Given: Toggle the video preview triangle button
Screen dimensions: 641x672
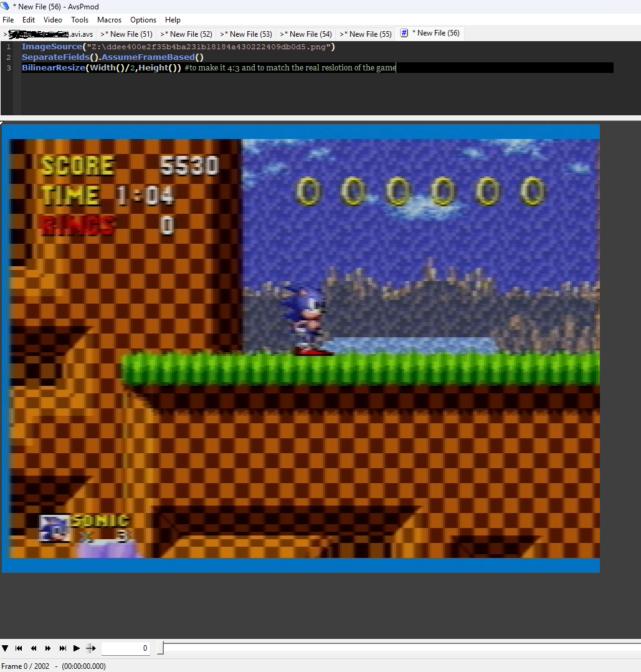Looking at the screenshot, I should [x=5, y=648].
